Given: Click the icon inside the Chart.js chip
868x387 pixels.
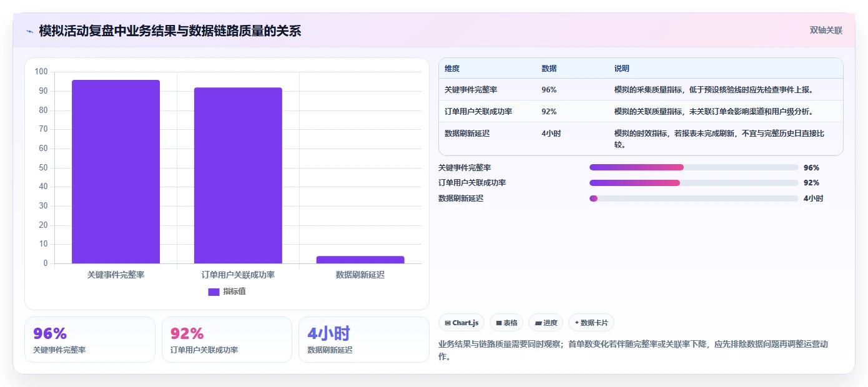Looking at the screenshot, I should click(448, 323).
